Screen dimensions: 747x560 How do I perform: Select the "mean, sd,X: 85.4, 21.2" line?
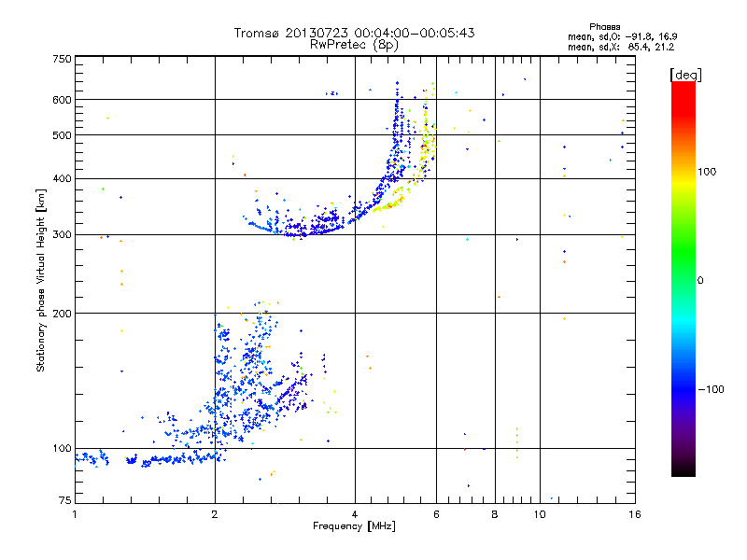click(x=621, y=47)
